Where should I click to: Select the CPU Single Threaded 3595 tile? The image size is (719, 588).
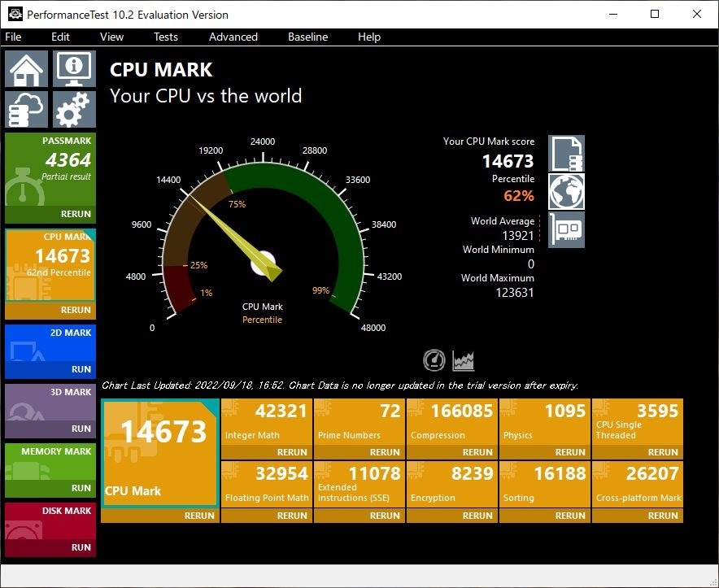click(638, 422)
